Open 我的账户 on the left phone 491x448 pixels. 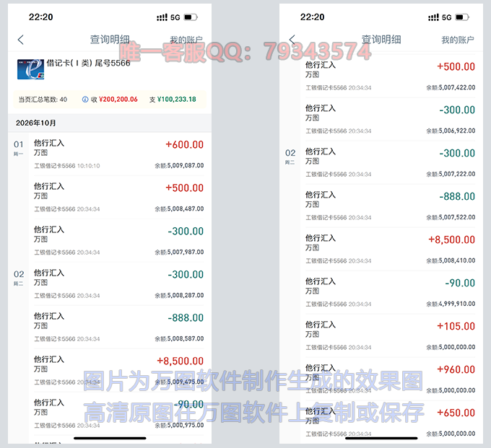[186, 40]
